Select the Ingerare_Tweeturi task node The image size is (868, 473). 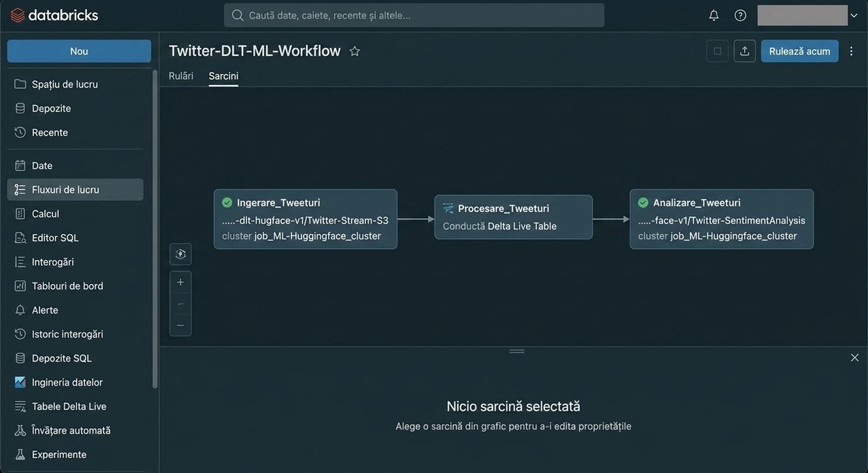coord(305,219)
